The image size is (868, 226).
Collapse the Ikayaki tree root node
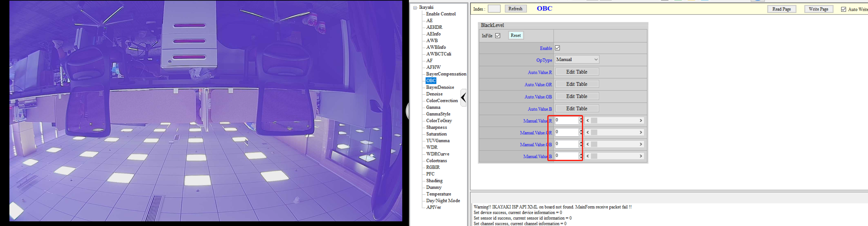coord(415,7)
